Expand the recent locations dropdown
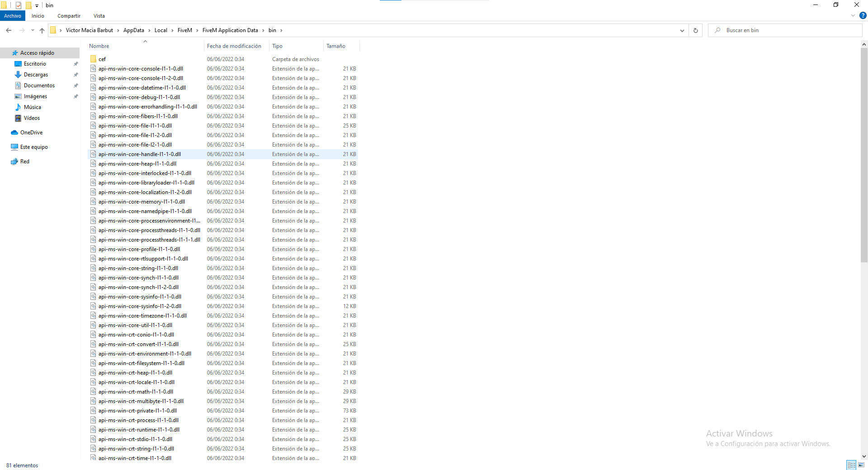Viewport: 868px width, 470px height. click(x=33, y=30)
